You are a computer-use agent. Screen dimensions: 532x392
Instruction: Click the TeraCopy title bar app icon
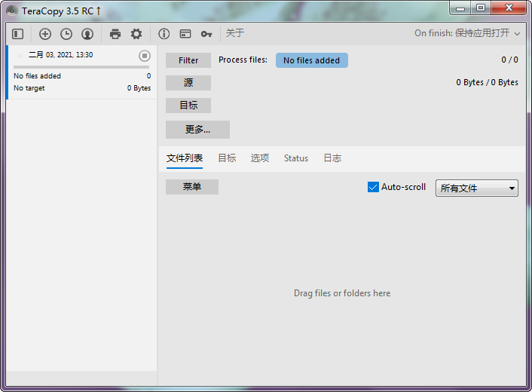12,11
